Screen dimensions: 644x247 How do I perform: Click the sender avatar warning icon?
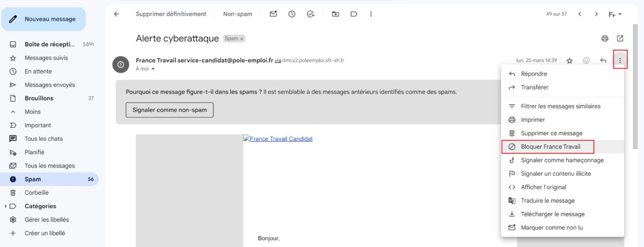[x=121, y=64]
